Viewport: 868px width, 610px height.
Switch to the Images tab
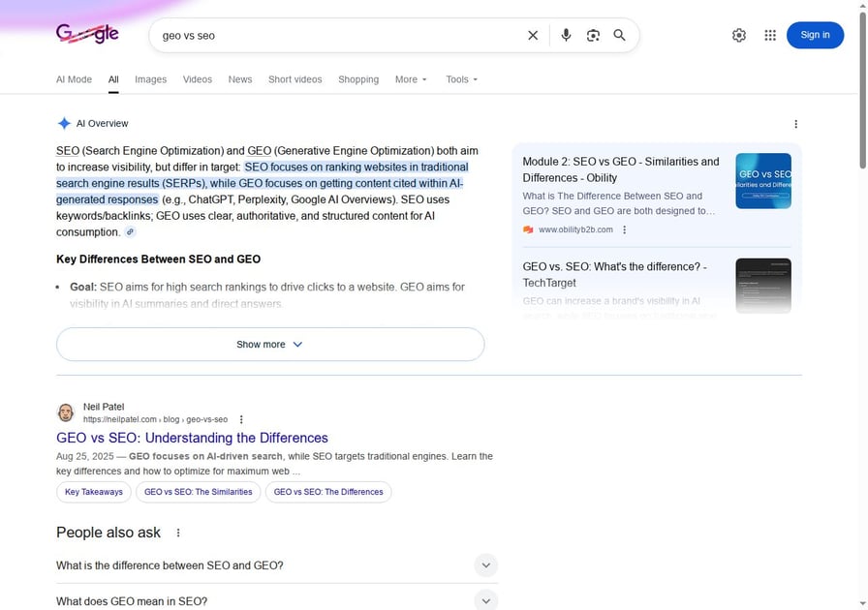point(150,79)
